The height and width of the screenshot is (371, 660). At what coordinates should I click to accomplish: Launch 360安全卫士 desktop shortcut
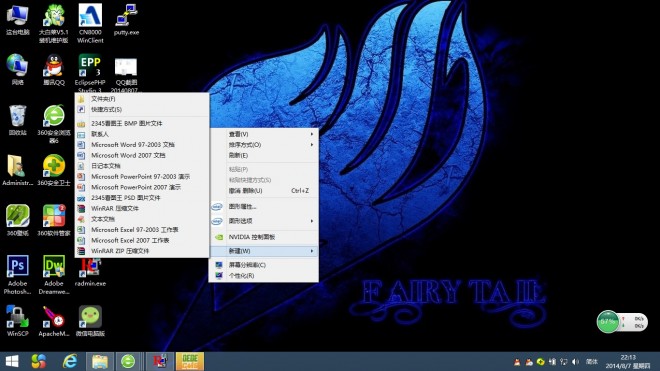tap(54, 170)
